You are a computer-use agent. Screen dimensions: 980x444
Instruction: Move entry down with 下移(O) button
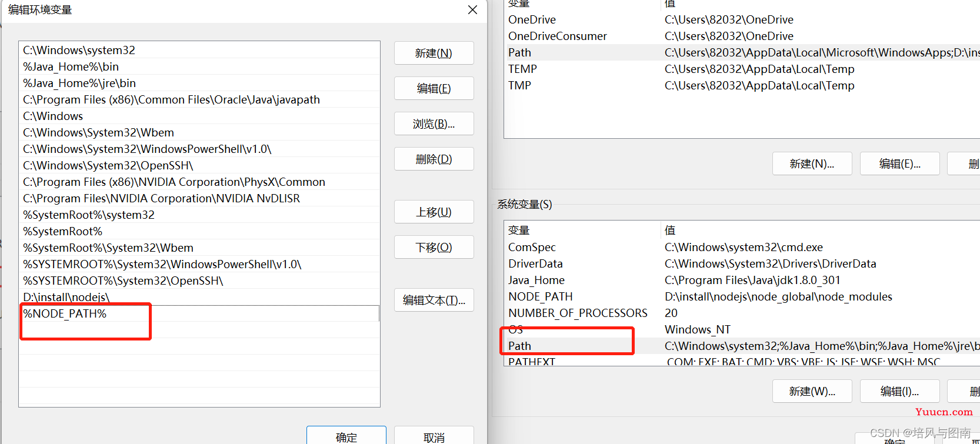click(x=434, y=247)
